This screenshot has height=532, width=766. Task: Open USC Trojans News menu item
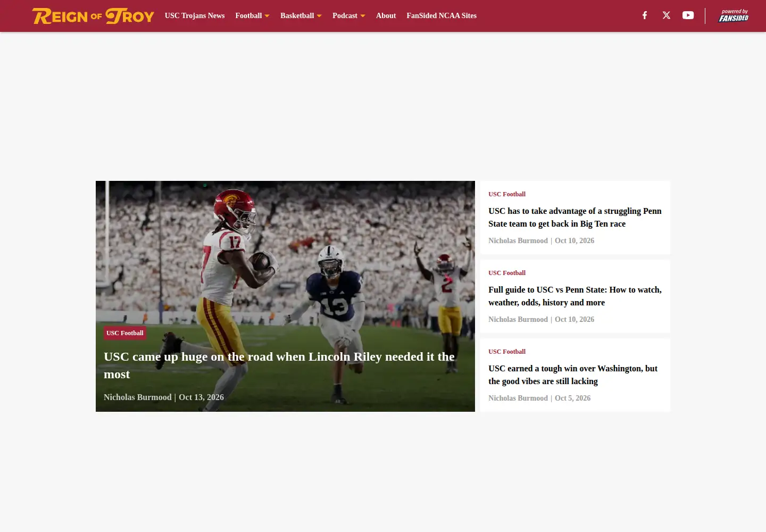[195, 16]
